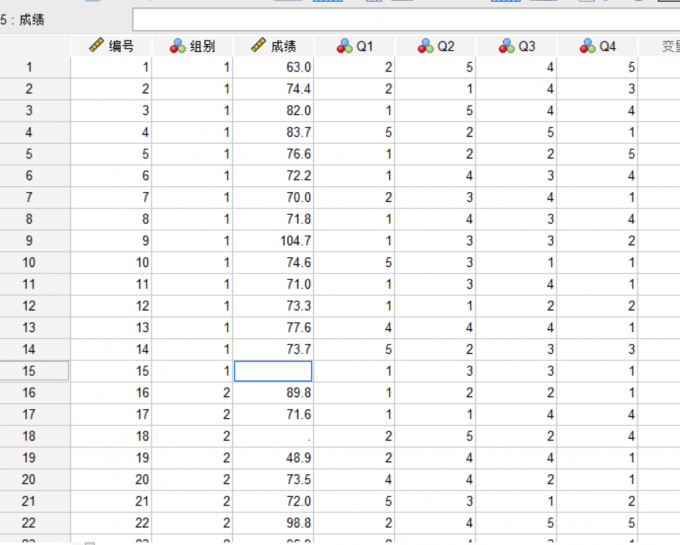Viewport: 680px width, 545px height.
Task: Click 成绩 value 63.0
Action: point(273,67)
